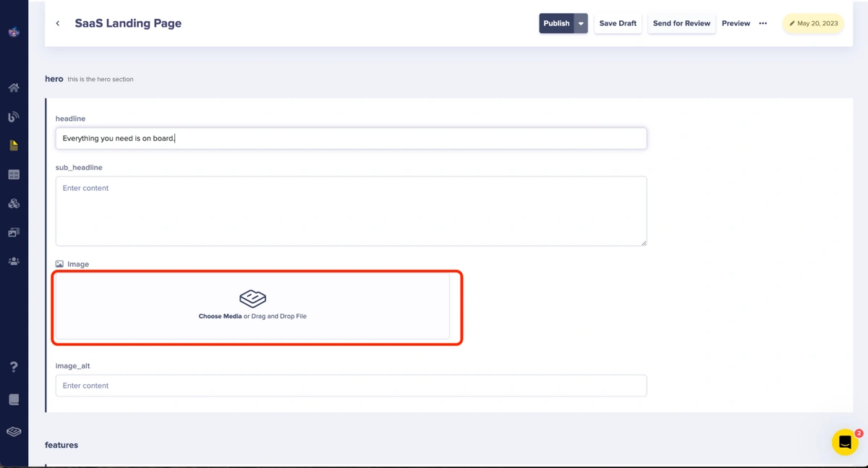The image size is (868, 468).
Task: Open the three-dots more options menu
Action: pyautogui.click(x=762, y=23)
